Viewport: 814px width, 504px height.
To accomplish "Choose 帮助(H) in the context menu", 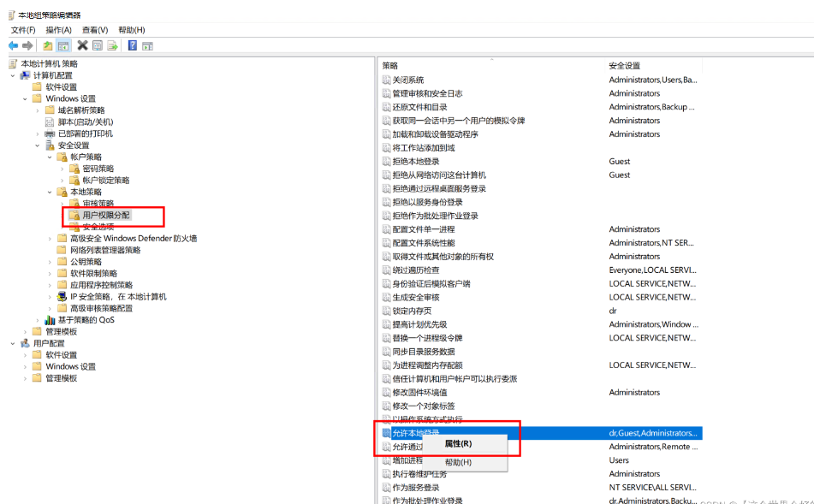I will click(458, 462).
